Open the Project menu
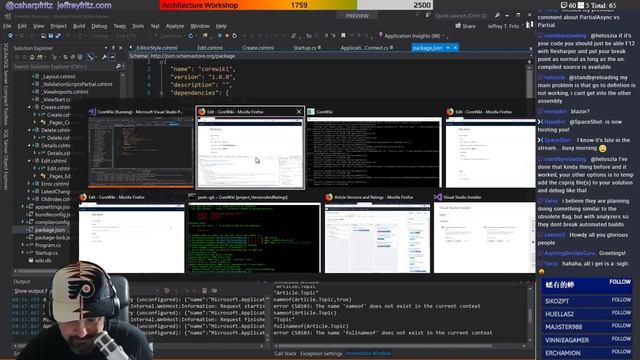The width and height of the screenshot is (640, 360). coord(58,26)
